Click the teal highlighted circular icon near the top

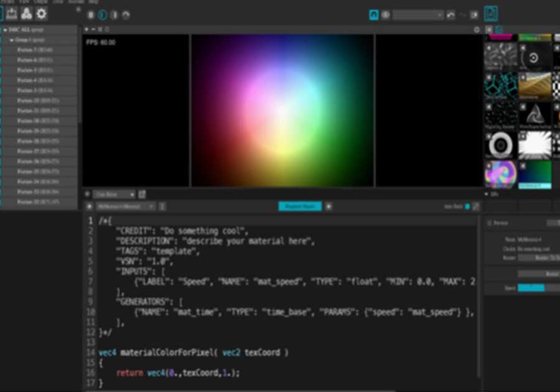(x=103, y=15)
